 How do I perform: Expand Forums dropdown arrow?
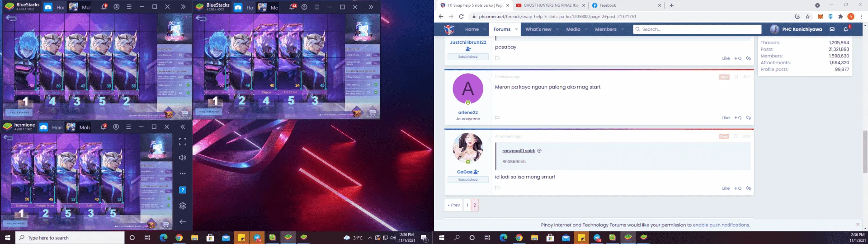coord(516,29)
